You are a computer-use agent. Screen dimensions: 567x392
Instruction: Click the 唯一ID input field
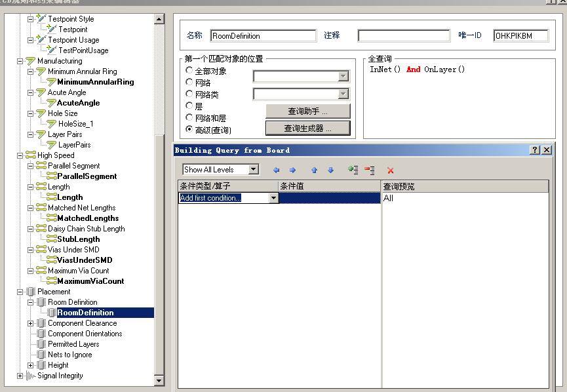point(520,36)
